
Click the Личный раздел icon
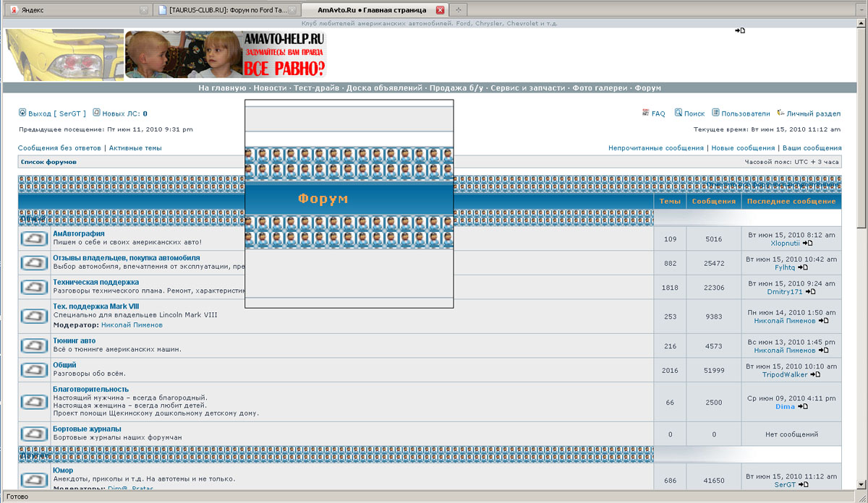780,113
